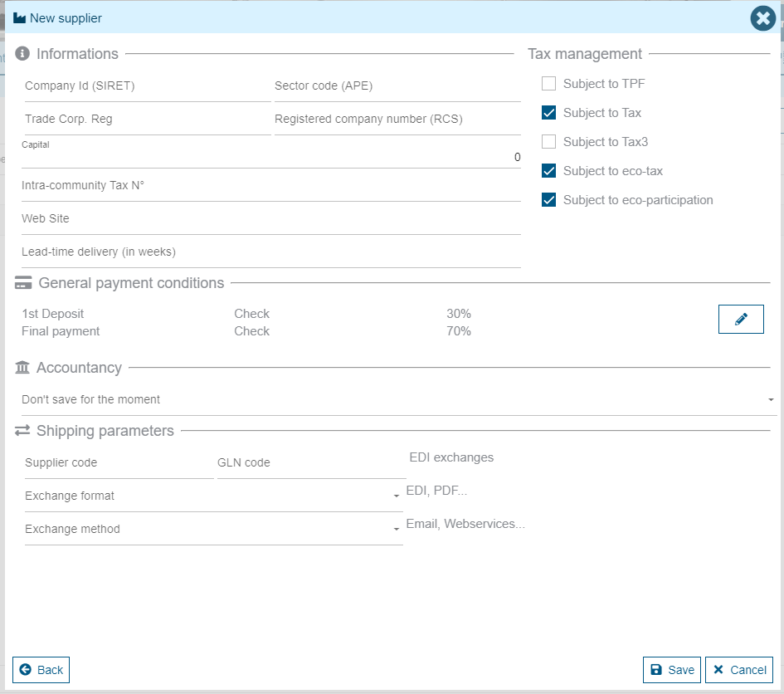Go Back to the previous step
The width and height of the screenshot is (784, 694).
[41, 670]
